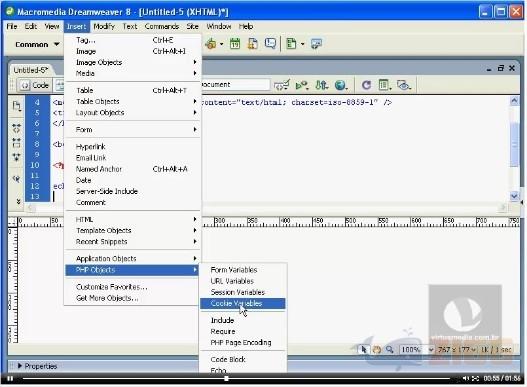
Task: Expand the Template Objects submenu
Action: [x=132, y=230]
